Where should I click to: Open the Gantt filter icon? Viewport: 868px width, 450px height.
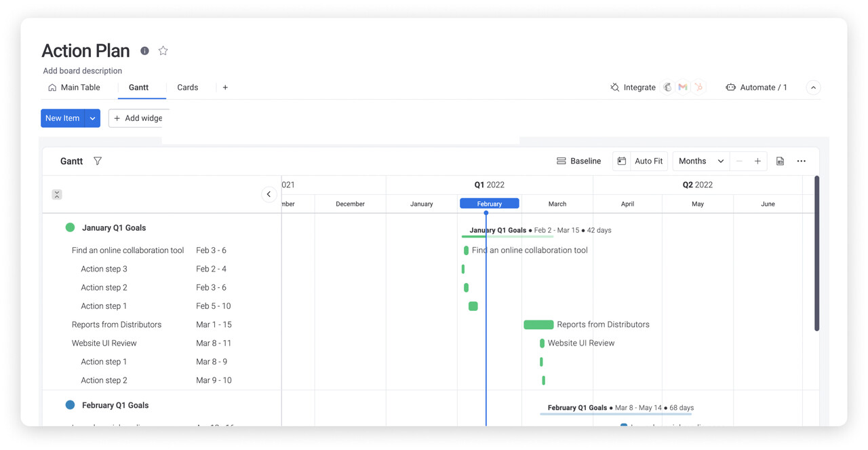coord(98,161)
